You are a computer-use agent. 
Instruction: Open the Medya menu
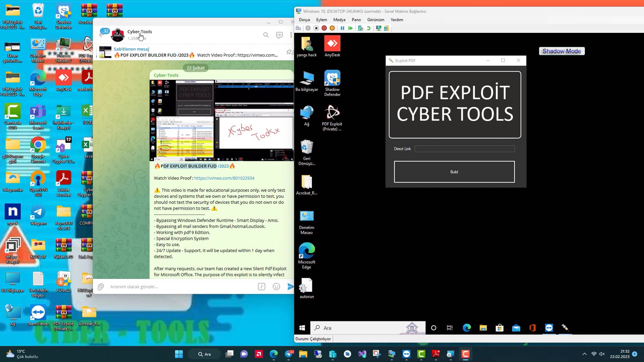click(x=339, y=20)
